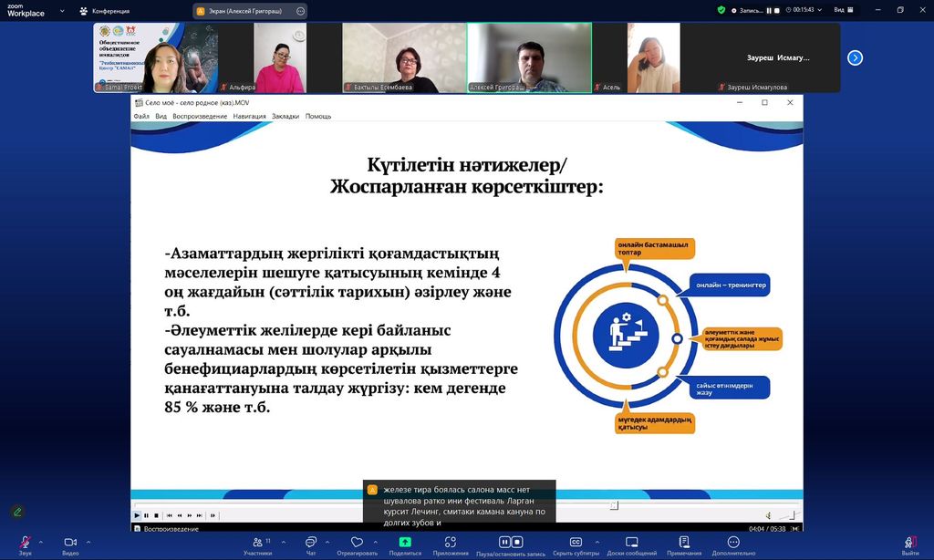Click the Отреагировать reactions icon
This screenshot has width=934, height=560.
[x=358, y=543]
